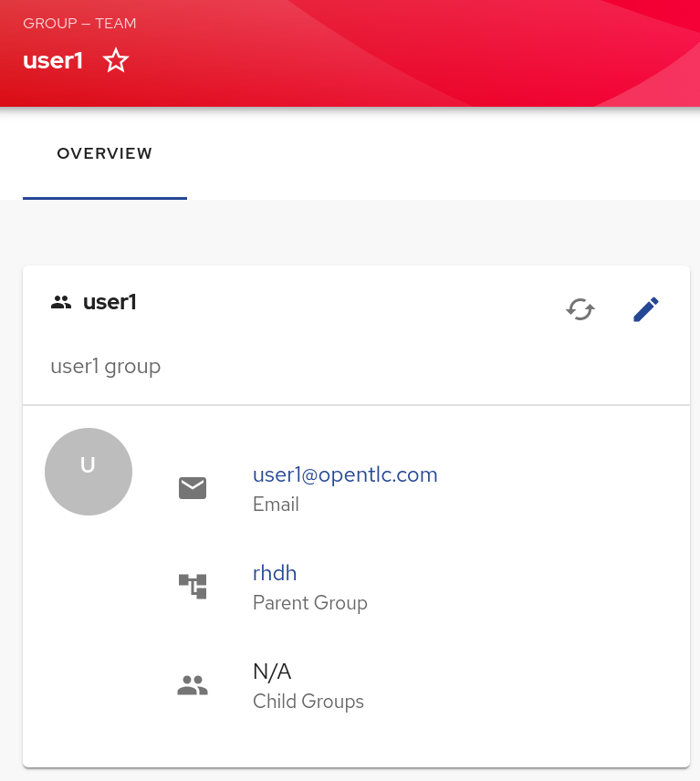Screen dimensions: 700x781
Task: Click the gray U avatar circle
Action: pyautogui.click(x=89, y=471)
